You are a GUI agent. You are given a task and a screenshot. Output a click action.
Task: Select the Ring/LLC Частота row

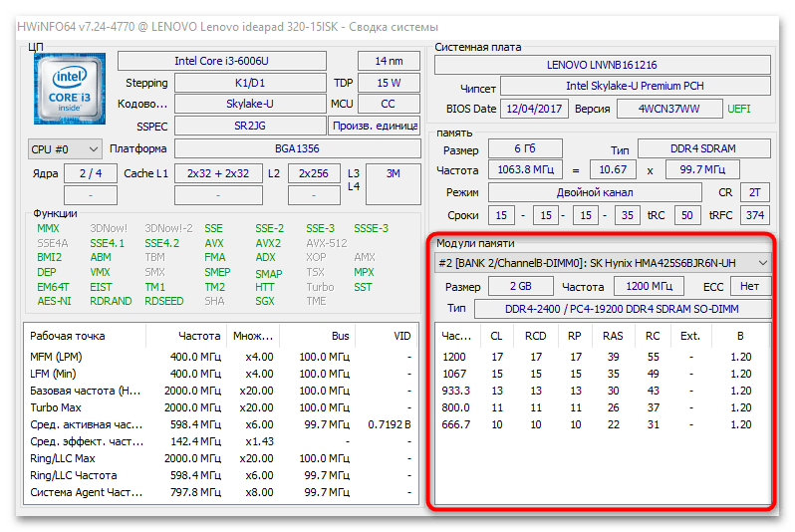tap(221, 475)
